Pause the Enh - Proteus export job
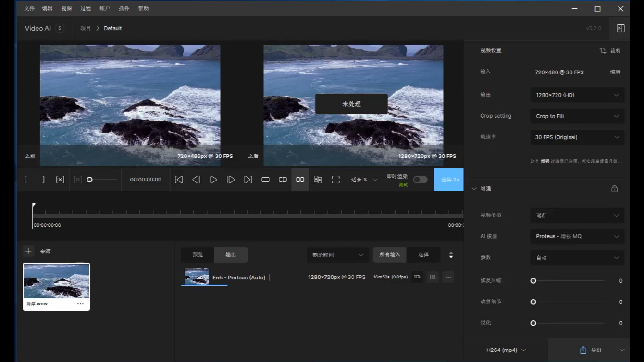This screenshot has height=362, width=644. (433, 277)
